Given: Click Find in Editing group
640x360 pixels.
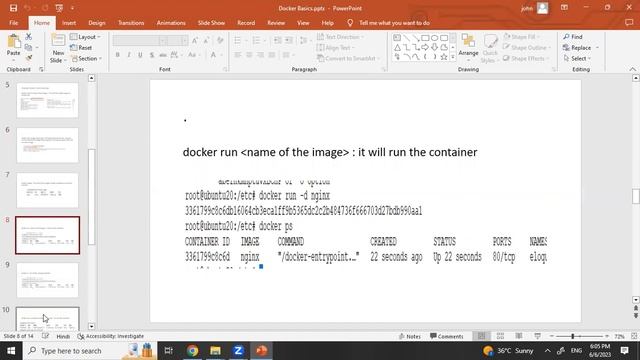Looking at the screenshot, I should 573,37.
